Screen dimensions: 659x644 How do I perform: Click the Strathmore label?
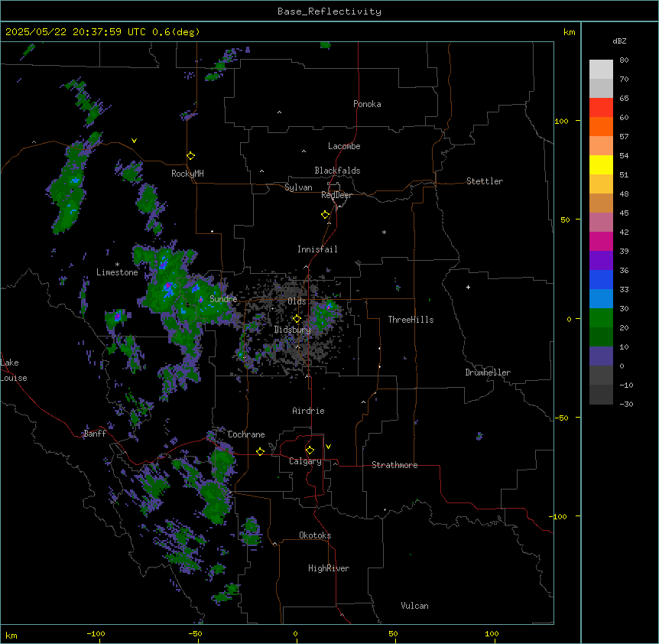394,465
